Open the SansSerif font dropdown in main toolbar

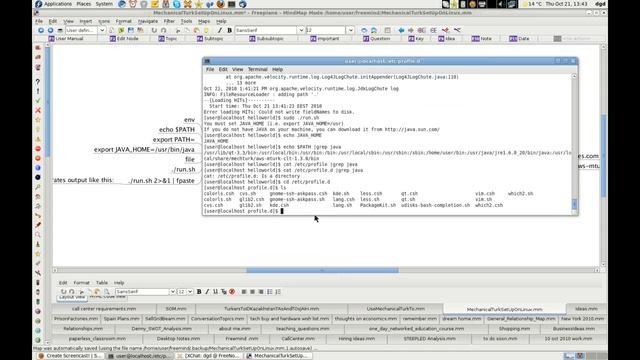[301, 30]
